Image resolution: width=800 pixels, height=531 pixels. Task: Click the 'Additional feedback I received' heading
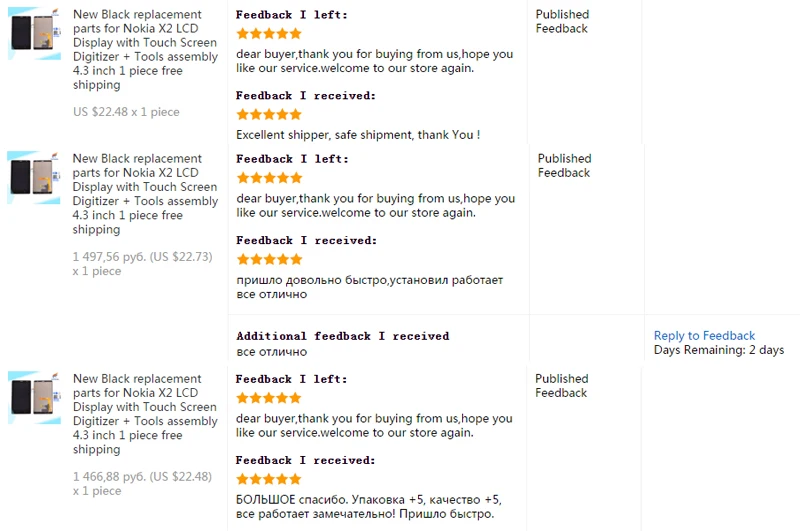343,336
